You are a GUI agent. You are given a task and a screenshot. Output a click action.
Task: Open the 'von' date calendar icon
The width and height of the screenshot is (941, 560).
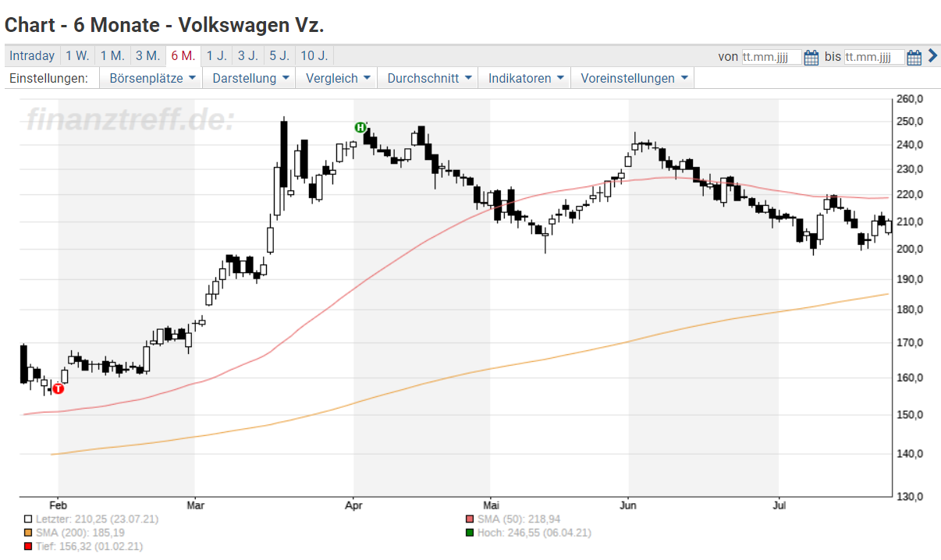(x=811, y=57)
